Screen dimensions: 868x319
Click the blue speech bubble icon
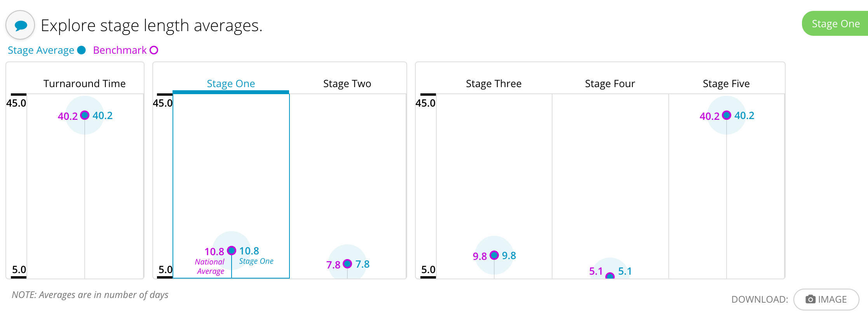coord(20,25)
